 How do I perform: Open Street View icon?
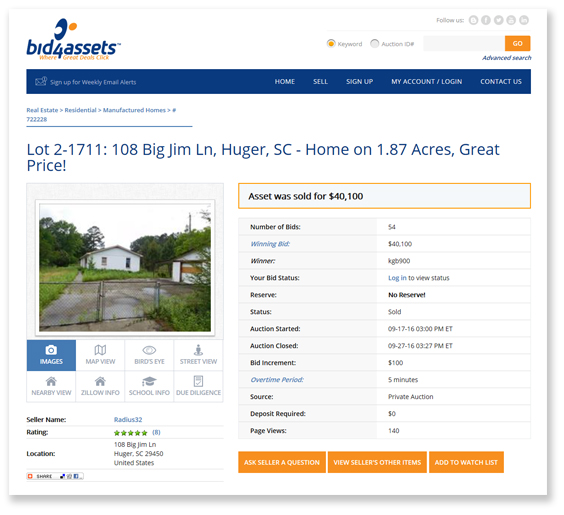tap(198, 355)
